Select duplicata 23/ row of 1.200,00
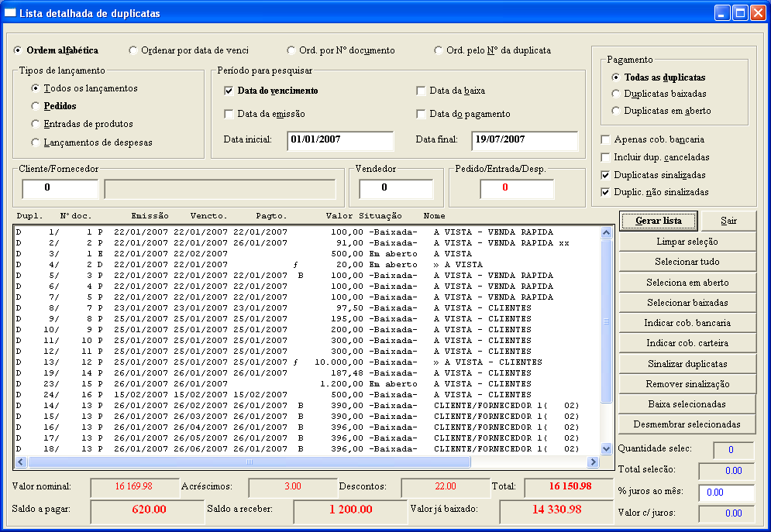The width and height of the screenshot is (771, 532). tap(308, 383)
